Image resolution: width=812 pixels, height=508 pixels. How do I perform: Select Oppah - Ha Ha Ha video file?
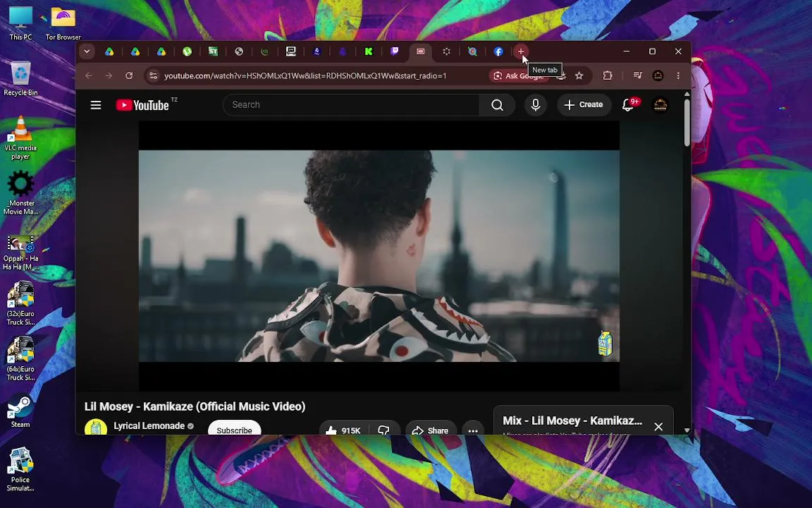click(20, 253)
